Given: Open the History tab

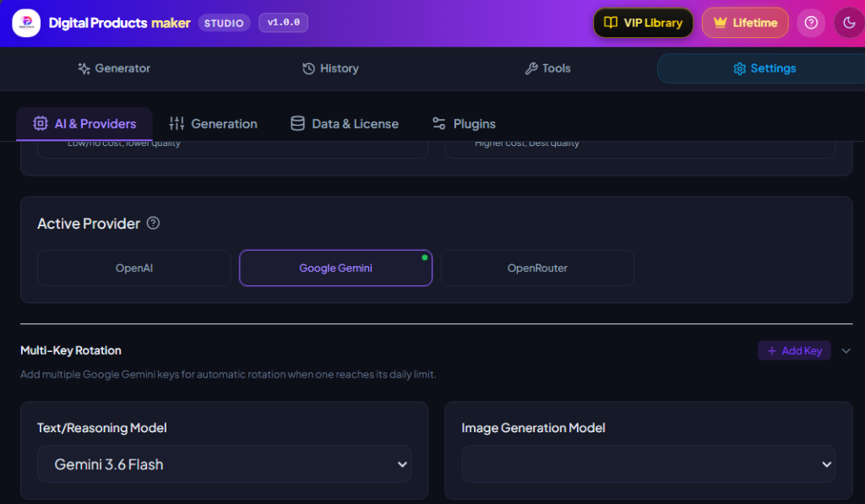Looking at the screenshot, I should (x=330, y=68).
